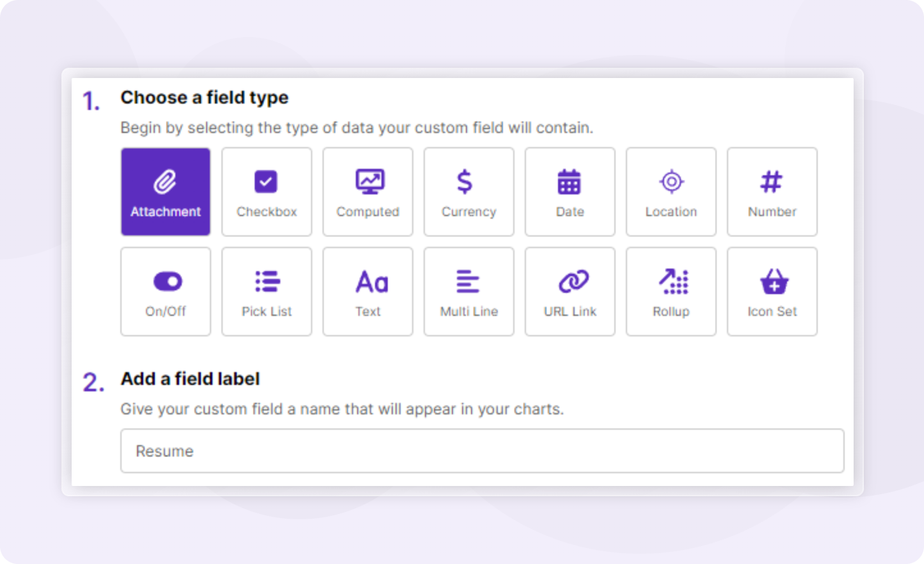Click the On/Off field type tile
This screenshot has height=564, width=924.
tap(165, 291)
